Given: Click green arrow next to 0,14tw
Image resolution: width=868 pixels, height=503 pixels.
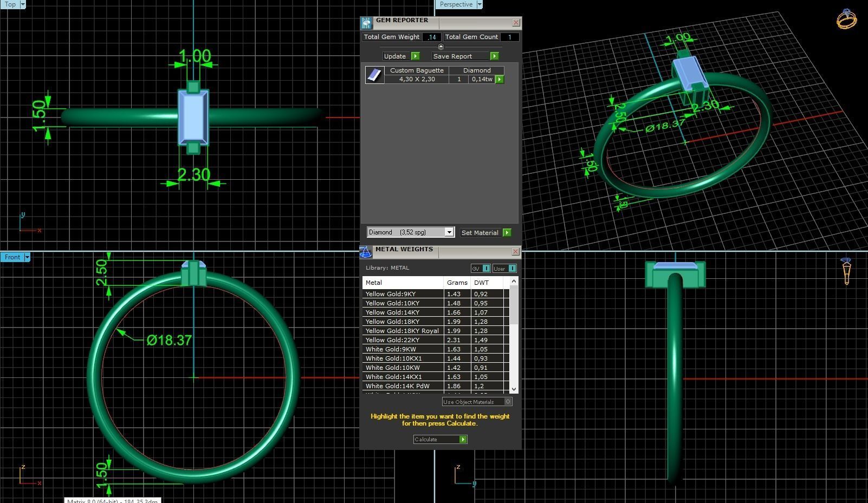Looking at the screenshot, I should (x=500, y=80).
